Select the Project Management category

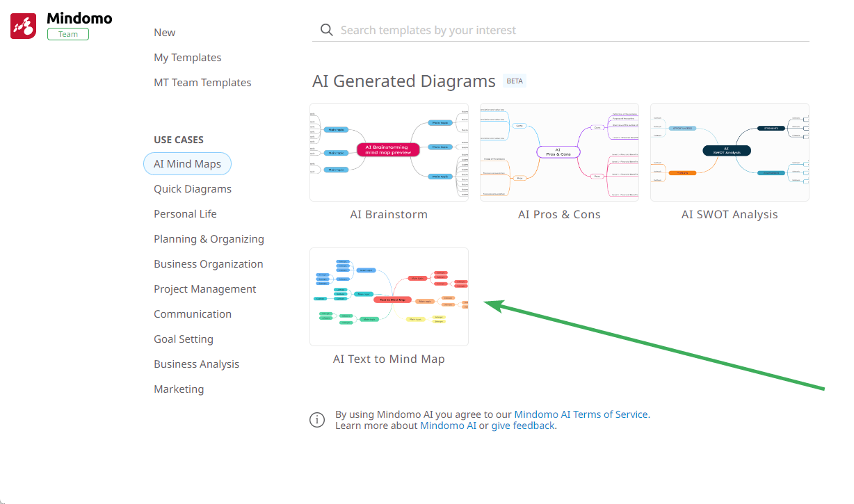(x=205, y=289)
